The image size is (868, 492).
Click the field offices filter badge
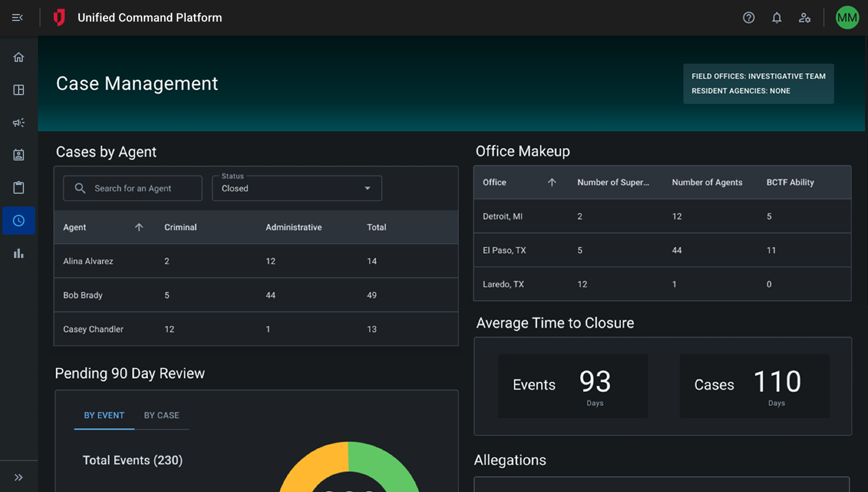[x=758, y=83]
